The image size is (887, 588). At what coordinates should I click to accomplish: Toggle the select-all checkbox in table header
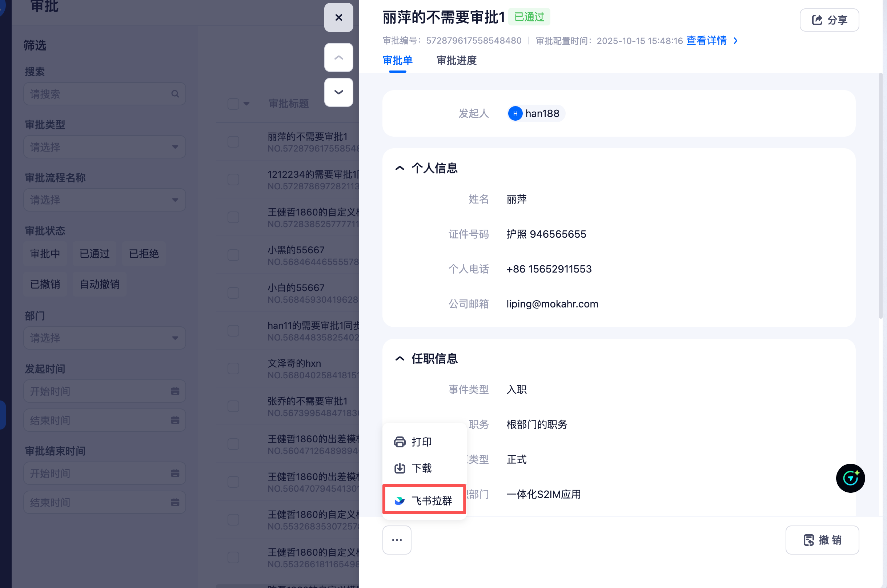pos(233,104)
